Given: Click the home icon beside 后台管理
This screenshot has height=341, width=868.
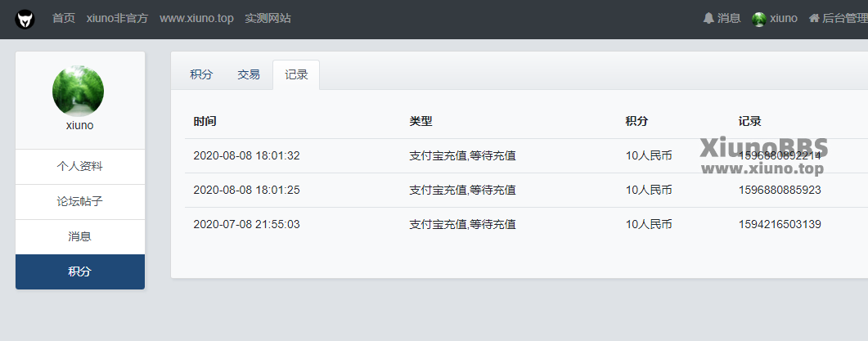Looking at the screenshot, I should 814,18.
